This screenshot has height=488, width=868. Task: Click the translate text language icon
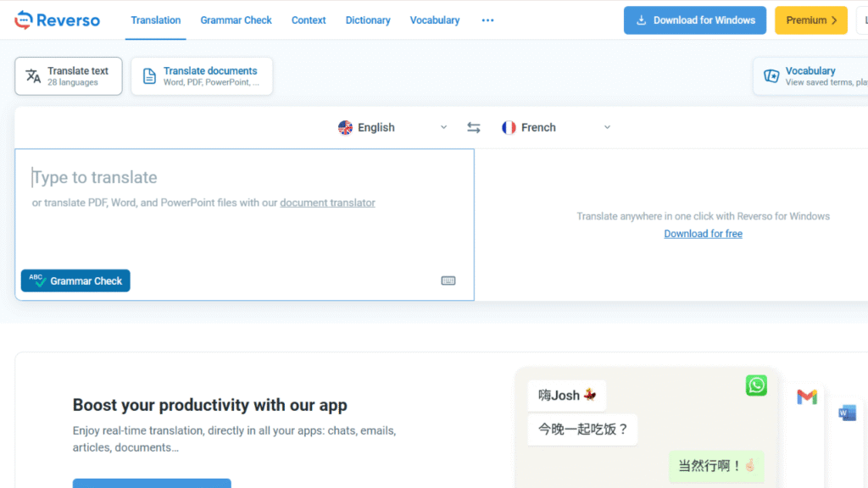point(33,75)
